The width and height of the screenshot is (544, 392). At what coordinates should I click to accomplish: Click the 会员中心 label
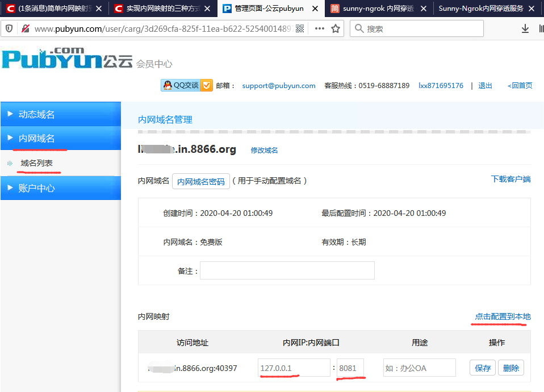pos(154,64)
